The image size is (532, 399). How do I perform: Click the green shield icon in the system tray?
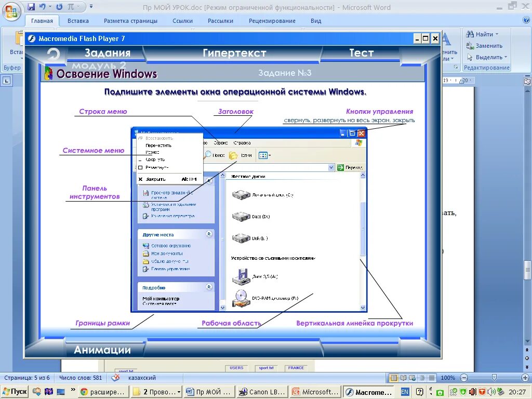click(463, 392)
